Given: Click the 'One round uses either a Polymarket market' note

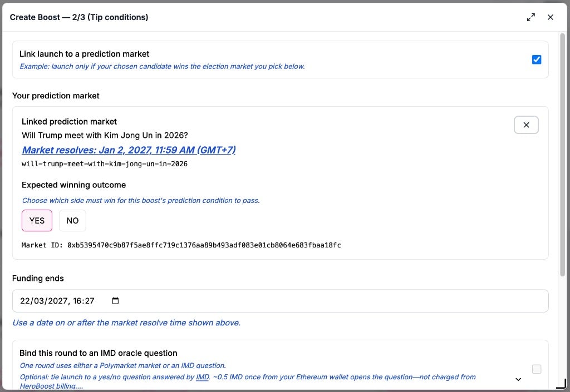Looking at the screenshot, I should point(123,365).
